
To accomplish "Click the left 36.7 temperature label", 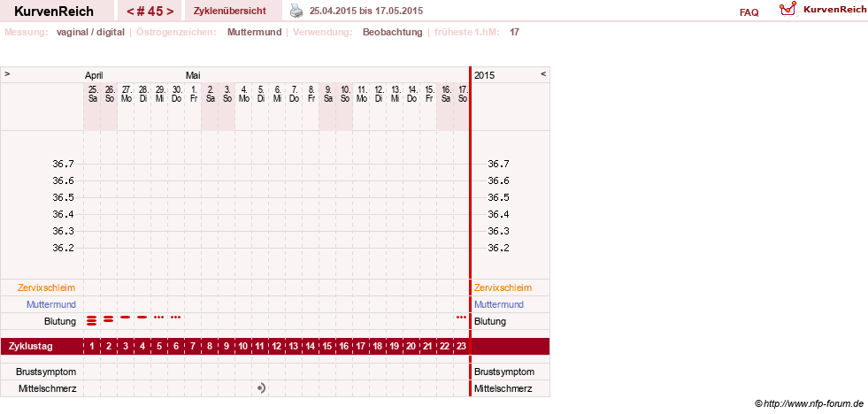I will [63, 164].
